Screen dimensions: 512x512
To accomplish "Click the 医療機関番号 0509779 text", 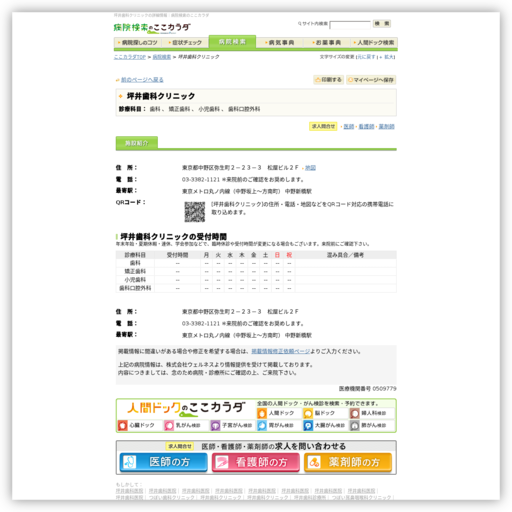I will pyautogui.click(x=368, y=389).
